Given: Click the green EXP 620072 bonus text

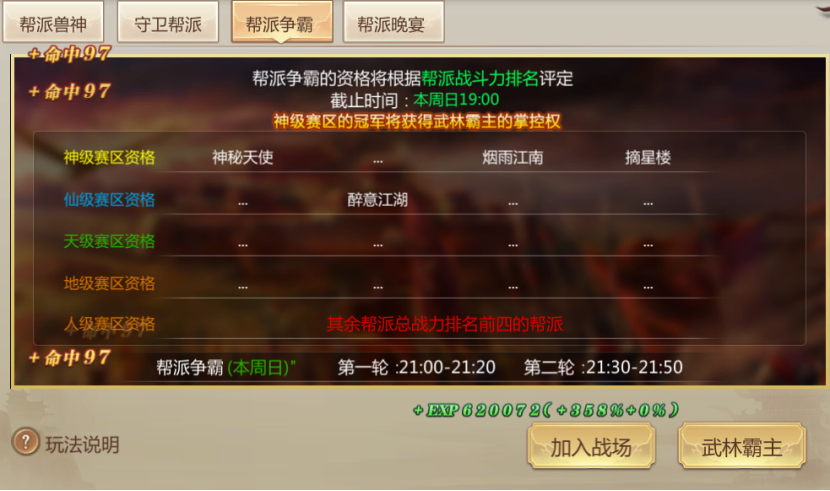Looking at the screenshot, I should [x=546, y=410].
